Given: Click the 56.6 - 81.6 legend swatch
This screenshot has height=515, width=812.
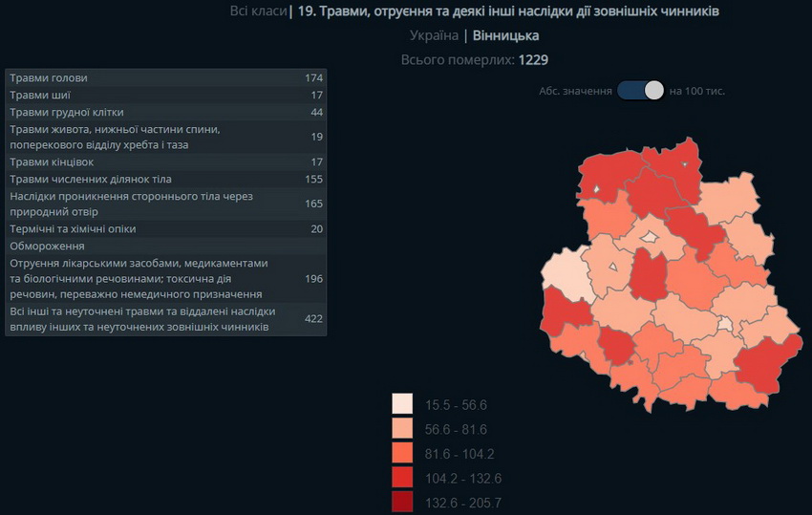Looking at the screenshot, I should tap(402, 429).
